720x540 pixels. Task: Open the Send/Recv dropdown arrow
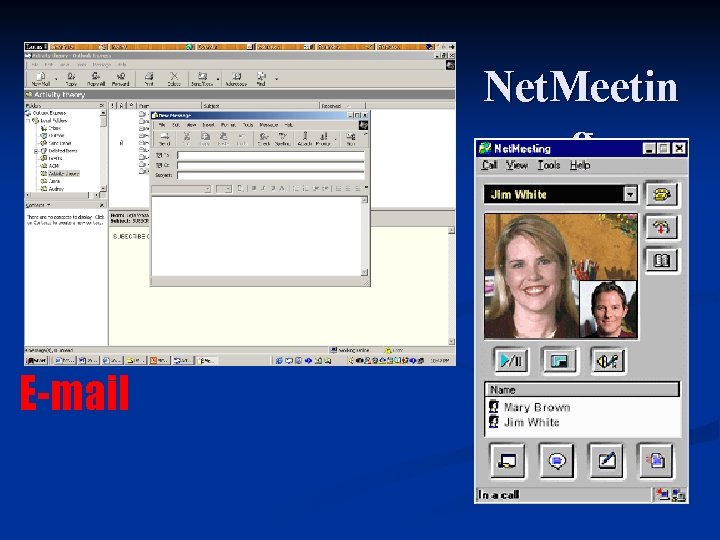click(x=218, y=79)
